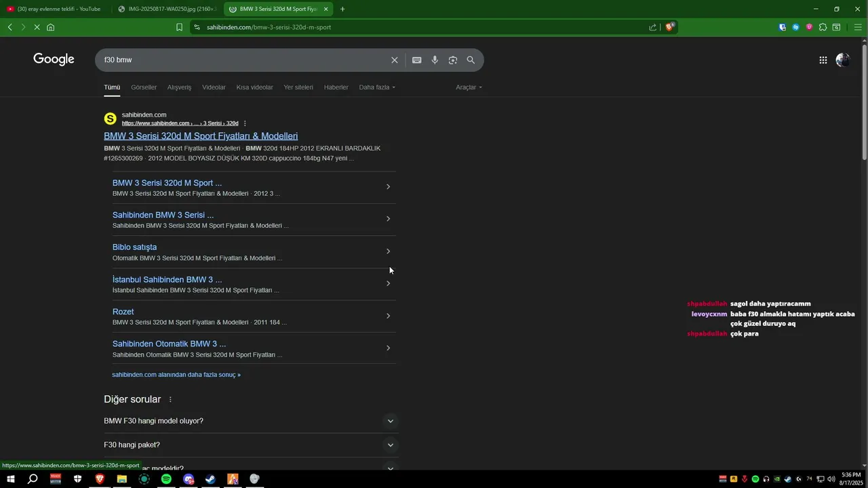
Task: Open Spotify from the taskbar
Action: point(166,479)
